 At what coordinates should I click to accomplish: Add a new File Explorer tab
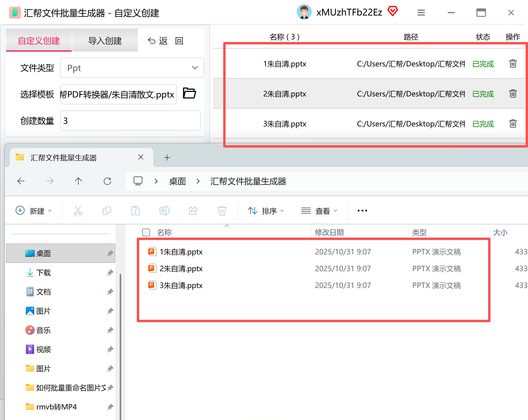click(167, 157)
